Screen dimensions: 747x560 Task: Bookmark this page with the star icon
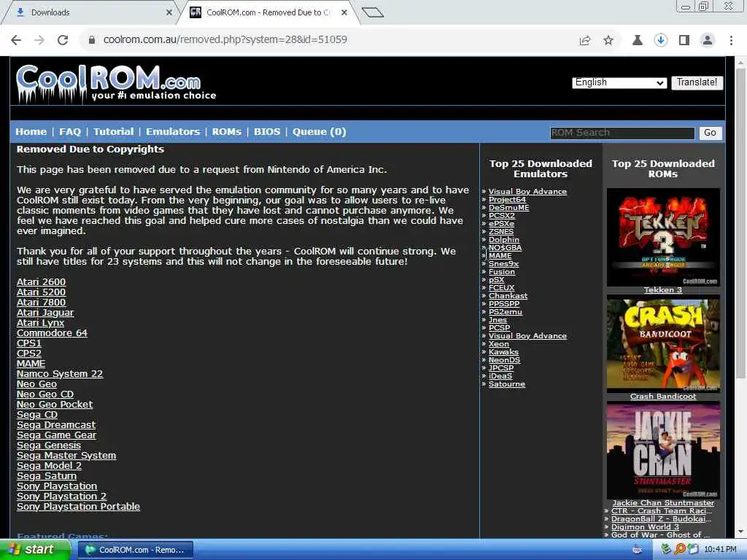click(608, 41)
